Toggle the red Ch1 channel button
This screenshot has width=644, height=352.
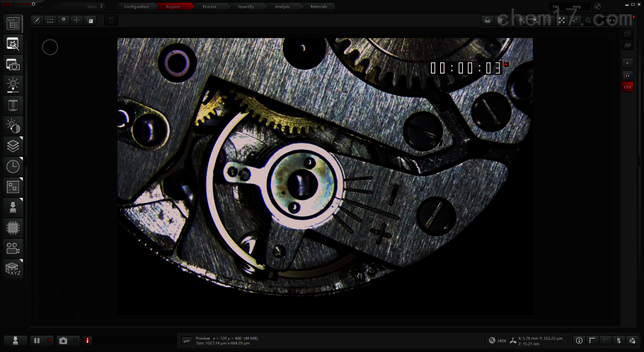[x=627, y=87]
